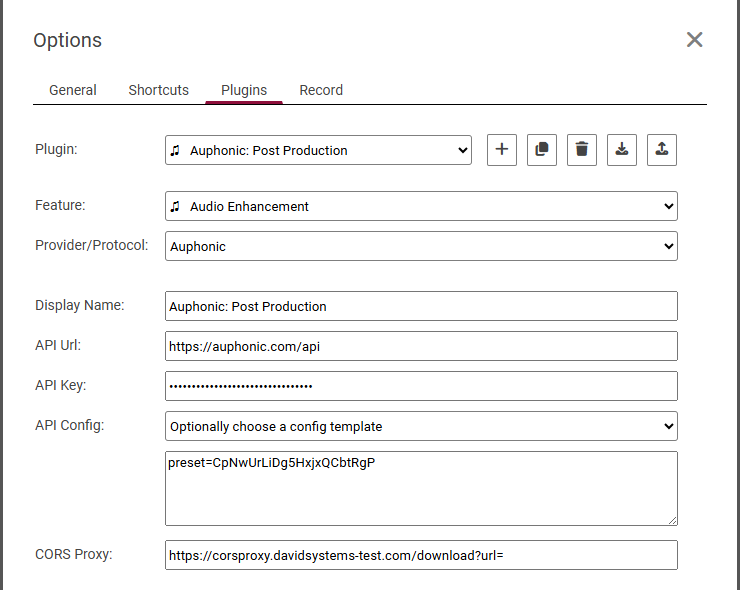Duplicate the selected plugin via copy icon
This screenshot has height=590, width=740.
(542, 150)
